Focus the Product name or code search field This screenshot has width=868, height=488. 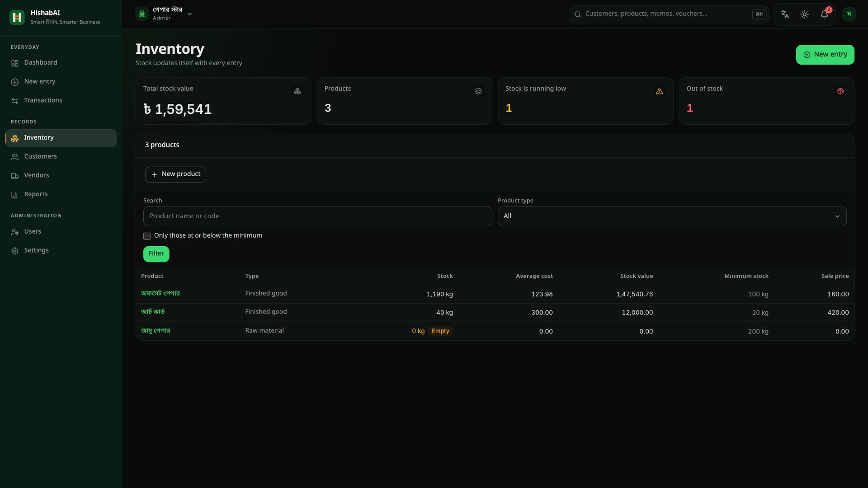tap(317, 216)
